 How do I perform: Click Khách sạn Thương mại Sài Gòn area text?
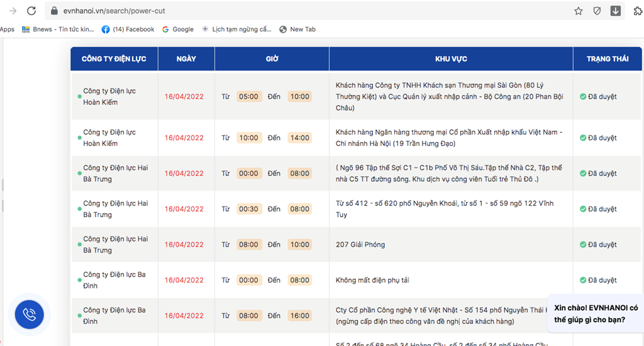click(x=450, y=97)
